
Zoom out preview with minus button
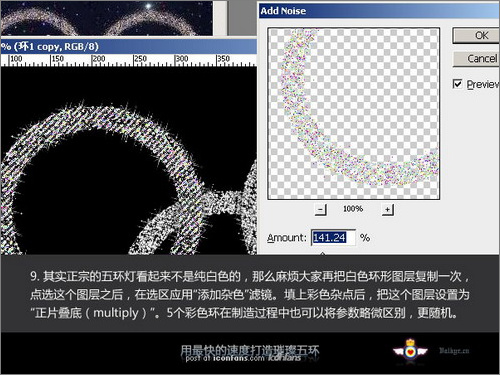(x=321, y=210)
